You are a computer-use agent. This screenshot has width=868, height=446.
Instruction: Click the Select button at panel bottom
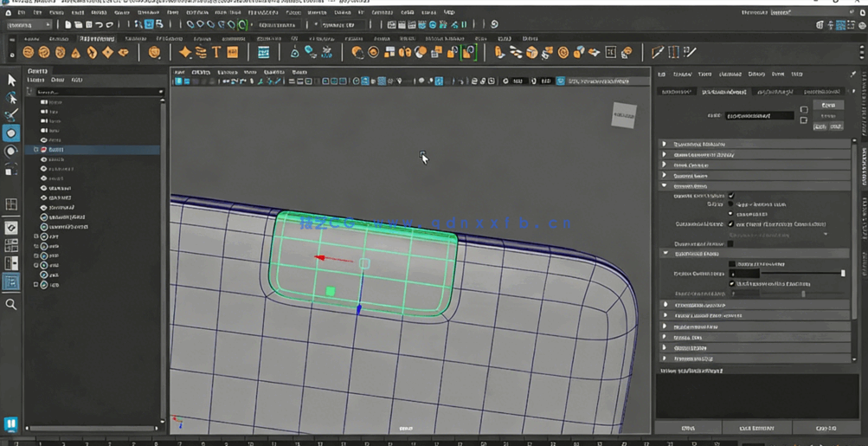point(688,428)
